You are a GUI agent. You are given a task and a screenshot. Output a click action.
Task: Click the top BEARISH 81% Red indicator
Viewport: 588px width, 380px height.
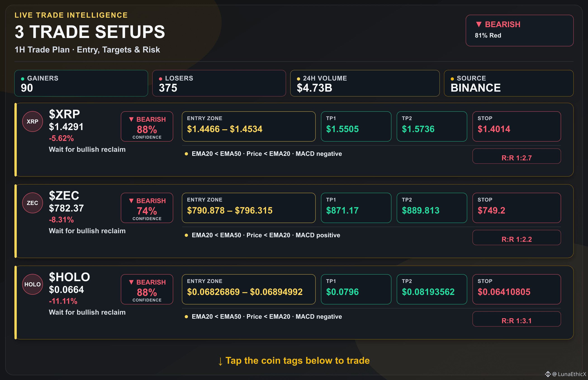519,31
